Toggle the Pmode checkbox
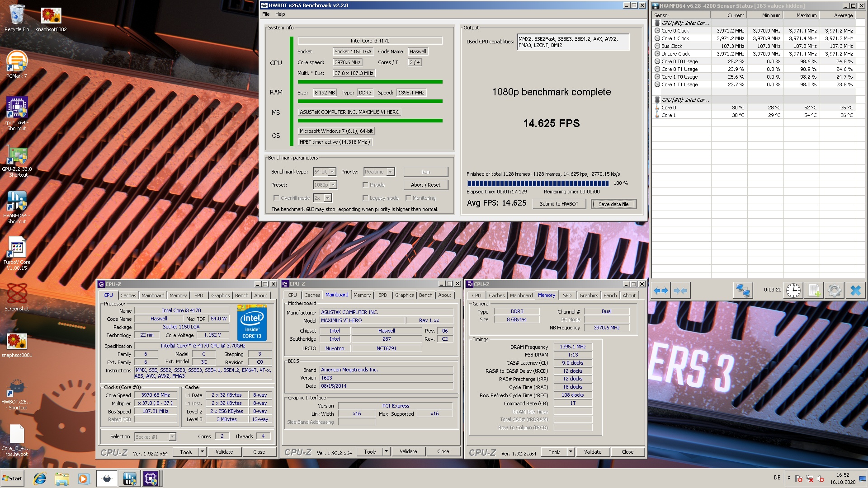Image resolution: width=868 pixels, height=488 pixels. pos(365,185)
